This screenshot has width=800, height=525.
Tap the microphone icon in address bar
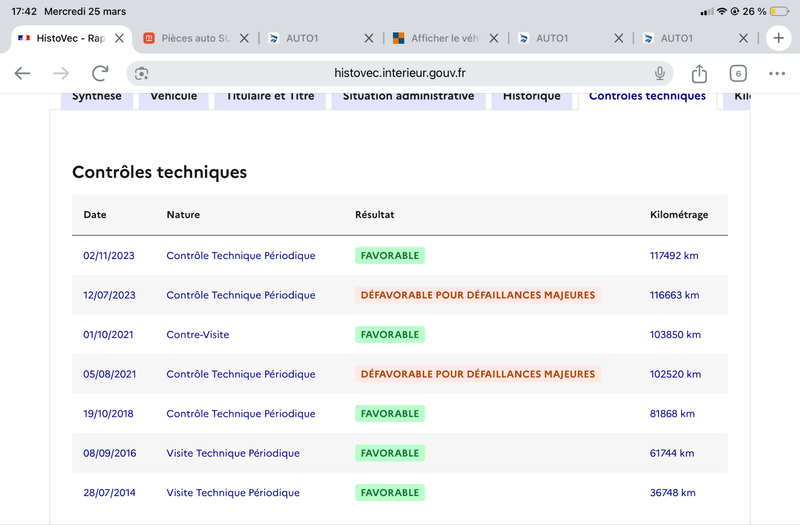(660, 73)
